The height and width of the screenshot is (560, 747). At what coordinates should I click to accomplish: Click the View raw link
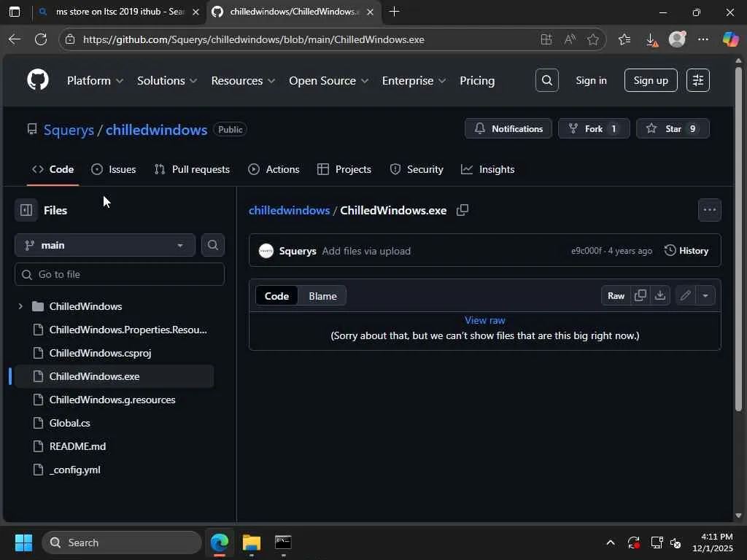484,321
